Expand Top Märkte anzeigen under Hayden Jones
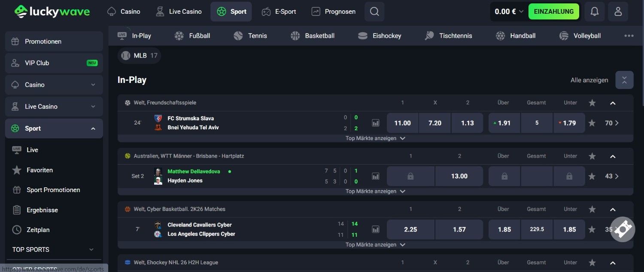Image resolution: width=644 pixels, height=272 pixels. click(375, 191)
